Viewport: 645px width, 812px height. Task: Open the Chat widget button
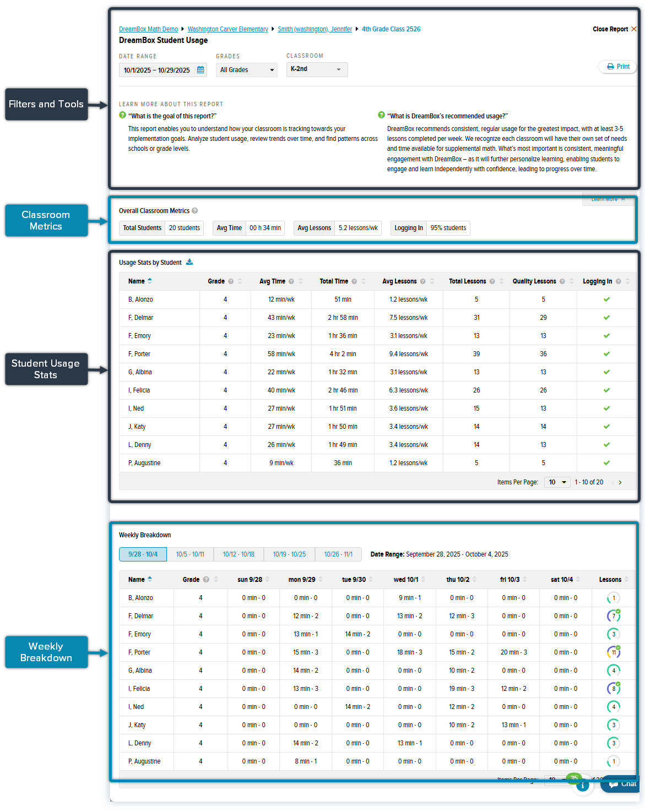[621, 784]
